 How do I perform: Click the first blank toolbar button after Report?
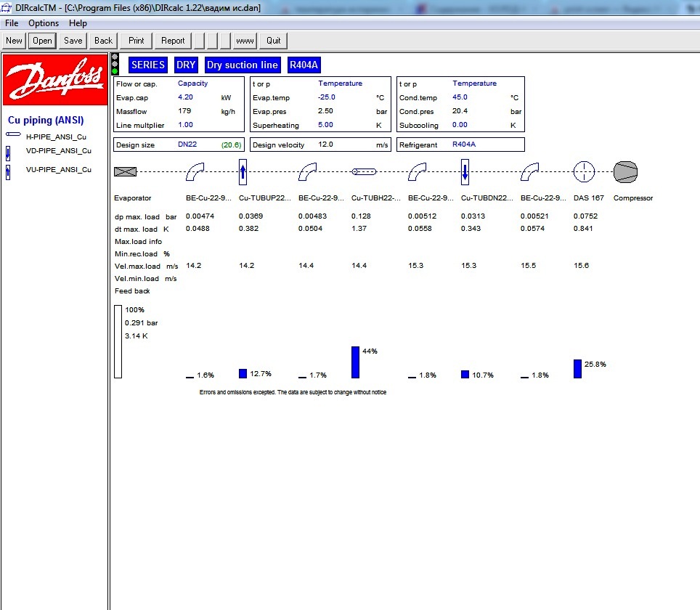coord(199,41)
